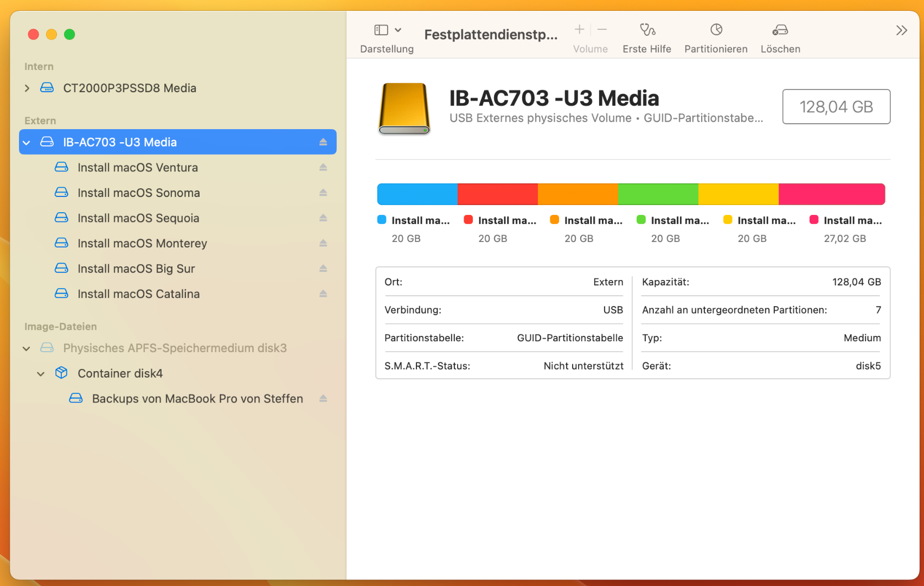Eject the IB-AC703 -U3 Media disk
Viewport: 924px width, 586px height.
pyautogui.click(x=323, y=142)
